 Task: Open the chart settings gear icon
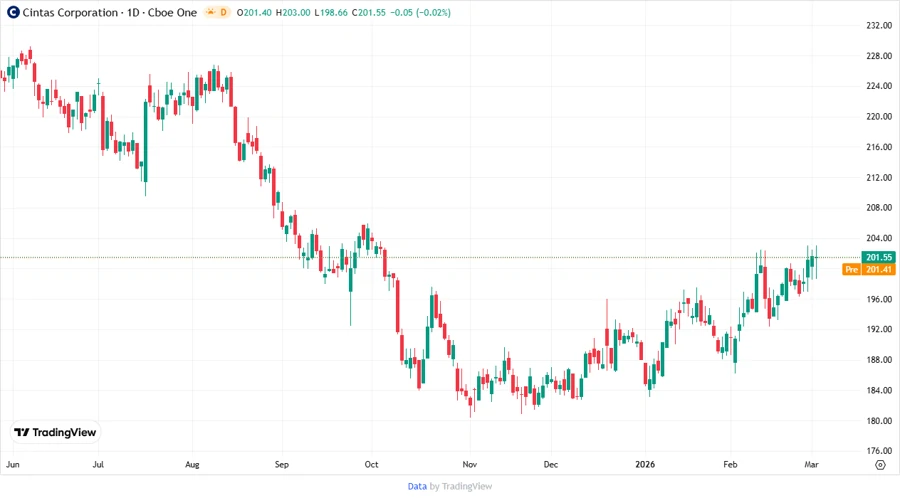880,465
